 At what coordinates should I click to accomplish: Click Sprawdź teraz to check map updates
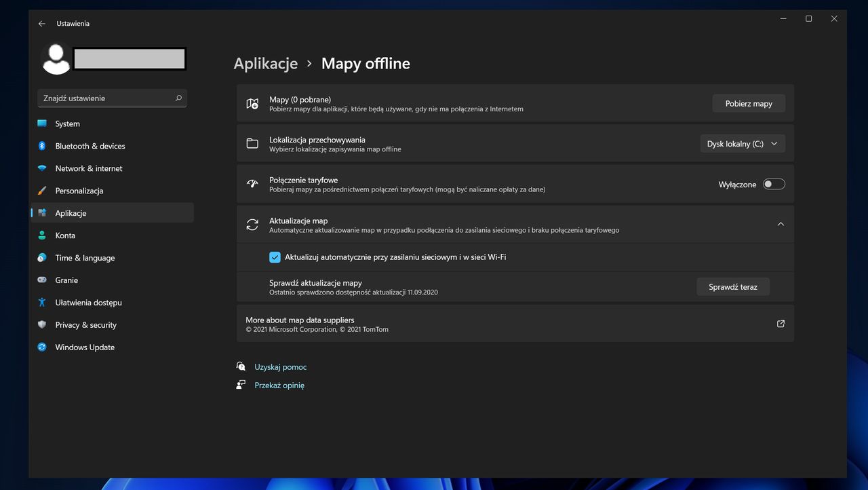732,286
